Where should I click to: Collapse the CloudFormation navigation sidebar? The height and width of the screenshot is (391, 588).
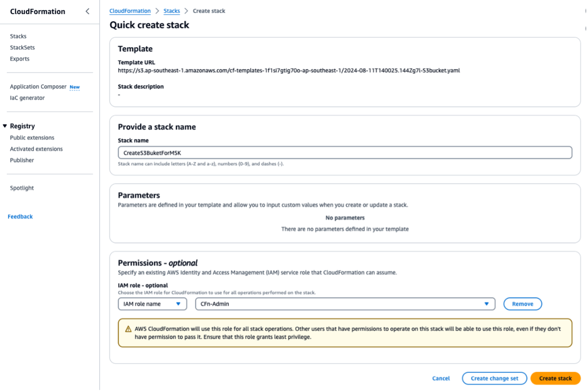pyautogui.click(x=87, y=11)
